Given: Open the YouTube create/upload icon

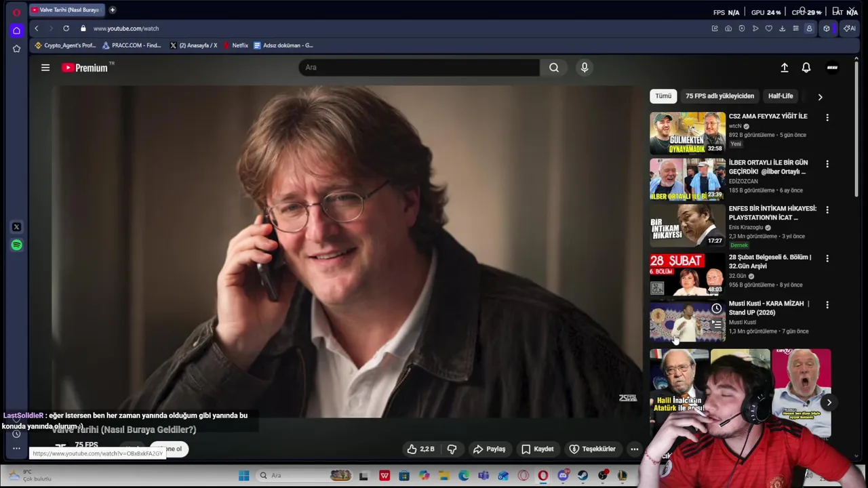Looking at the screenshot, I should (x=785, y=68).
